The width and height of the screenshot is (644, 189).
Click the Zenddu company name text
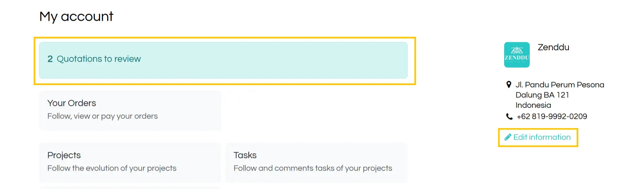553,47
